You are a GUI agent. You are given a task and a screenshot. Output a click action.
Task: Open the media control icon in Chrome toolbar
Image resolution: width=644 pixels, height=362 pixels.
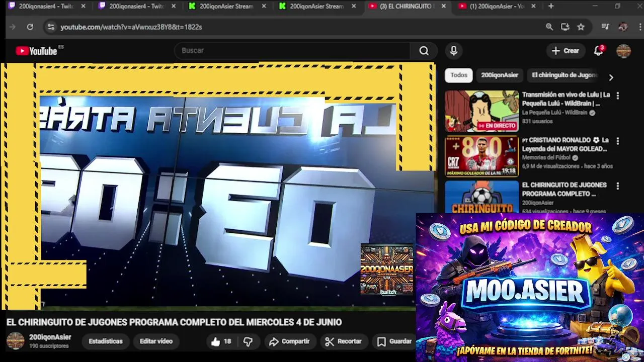coord(605,27)
